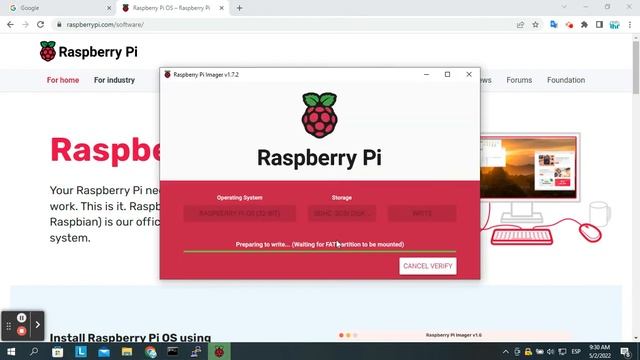Image resolution: width=640 pixels, height=360 pixels.
Task: Open the teal browser profile icon
Action: pyautogui.click(x=615, y=25)
